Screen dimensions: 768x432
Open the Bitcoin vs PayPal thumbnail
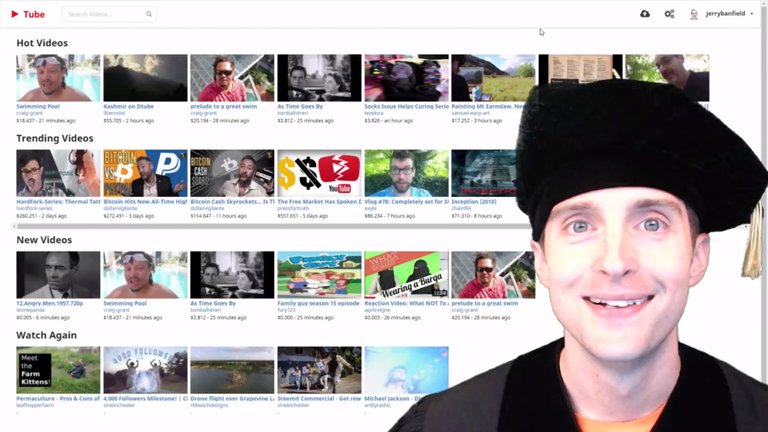click(145, 173)
